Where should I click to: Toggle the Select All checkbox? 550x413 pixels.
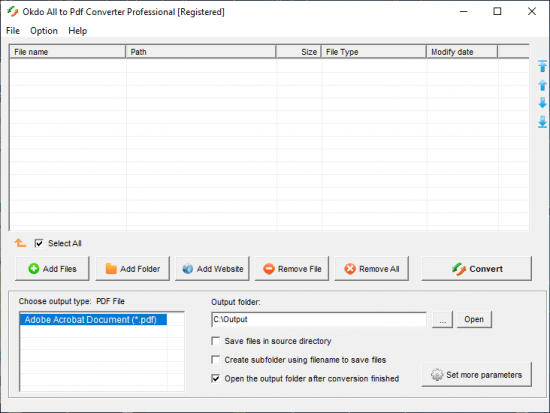click(39, 243)
